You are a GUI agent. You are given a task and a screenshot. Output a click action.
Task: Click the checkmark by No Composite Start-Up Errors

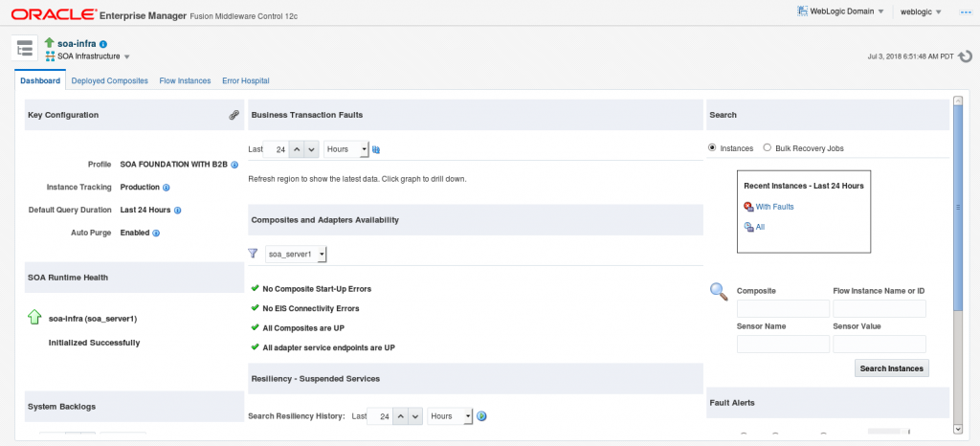255,289
